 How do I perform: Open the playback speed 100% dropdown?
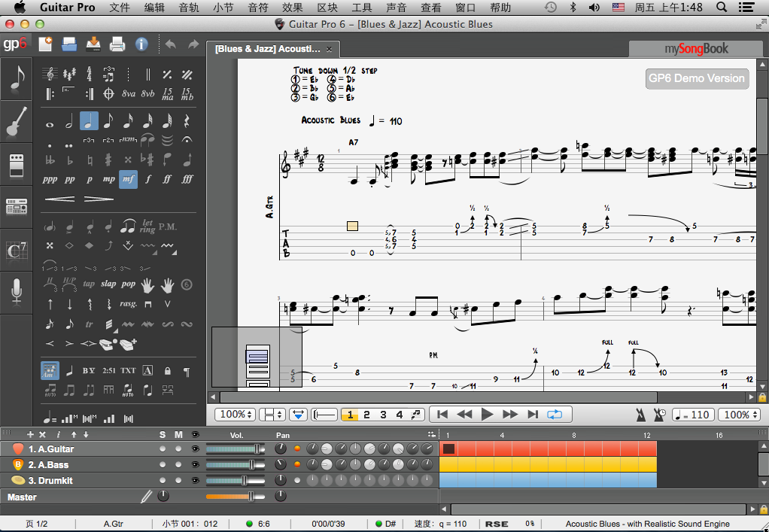pos(738,415)
